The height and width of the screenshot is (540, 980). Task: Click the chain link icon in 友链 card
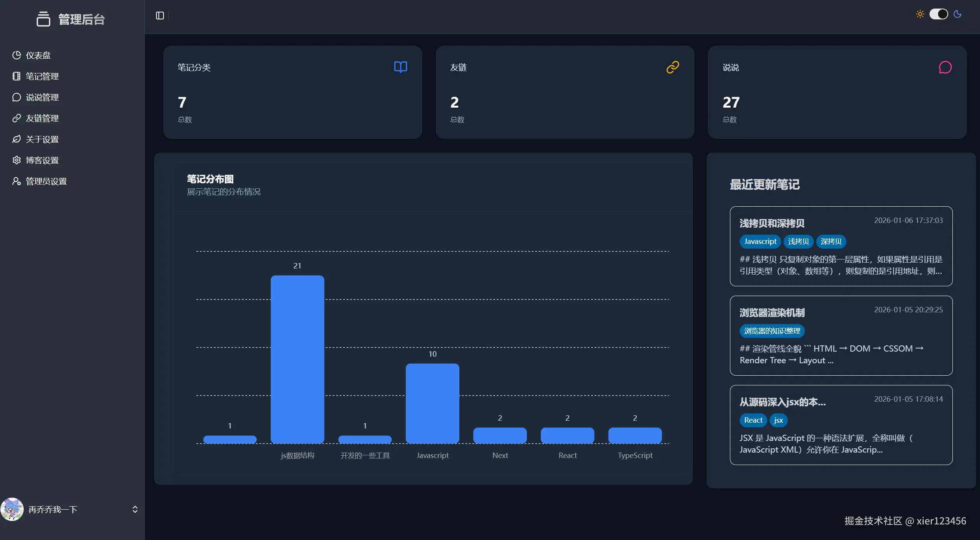(672, 67)
